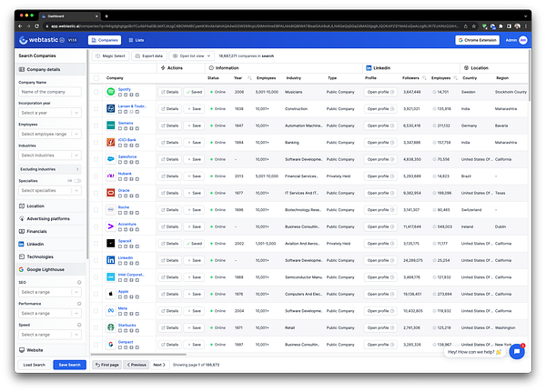Expand the Location filter section

[x=51, y=206]
